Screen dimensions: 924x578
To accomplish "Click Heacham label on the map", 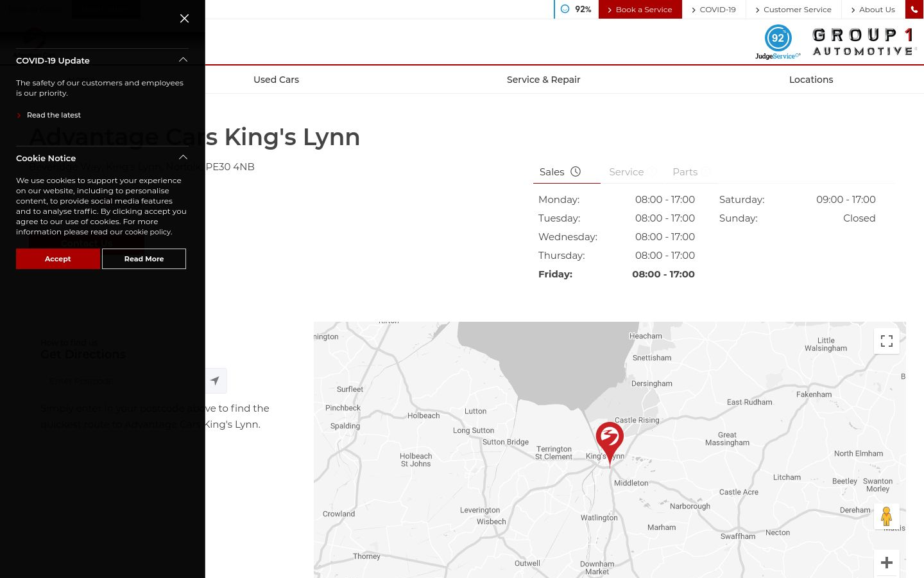I will pyautogui.click(x=646, y=336).
